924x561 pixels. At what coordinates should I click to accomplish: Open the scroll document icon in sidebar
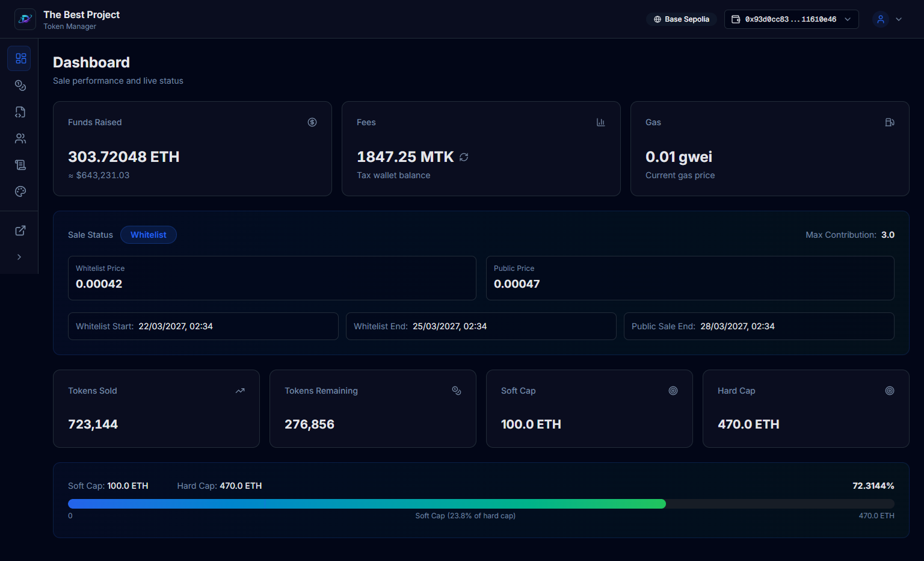(x=20, y=165)
